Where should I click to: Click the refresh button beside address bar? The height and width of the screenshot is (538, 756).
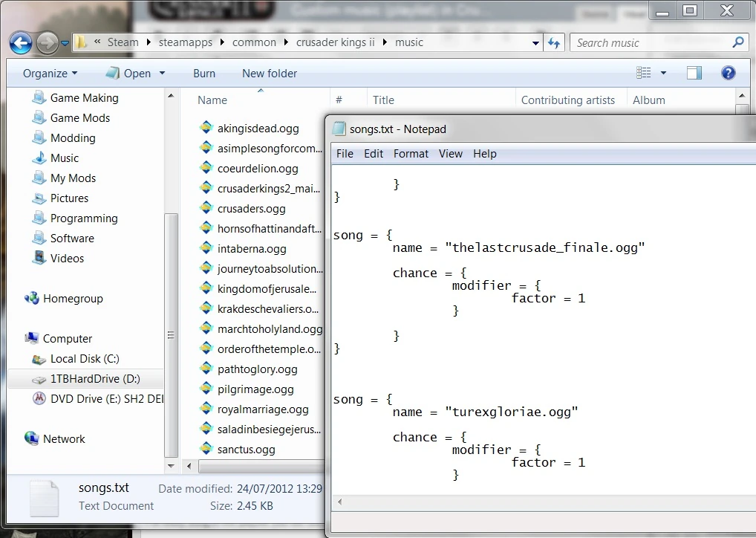click(x=554, y=43)
